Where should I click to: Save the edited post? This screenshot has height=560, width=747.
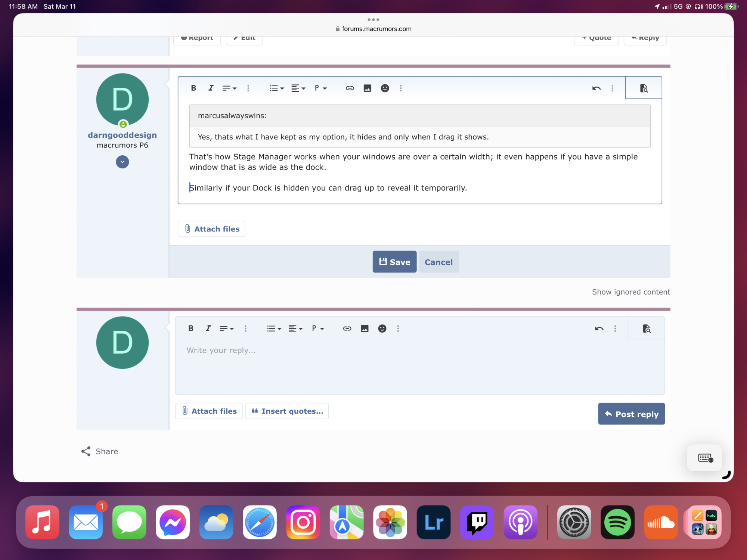coord(394,262)
